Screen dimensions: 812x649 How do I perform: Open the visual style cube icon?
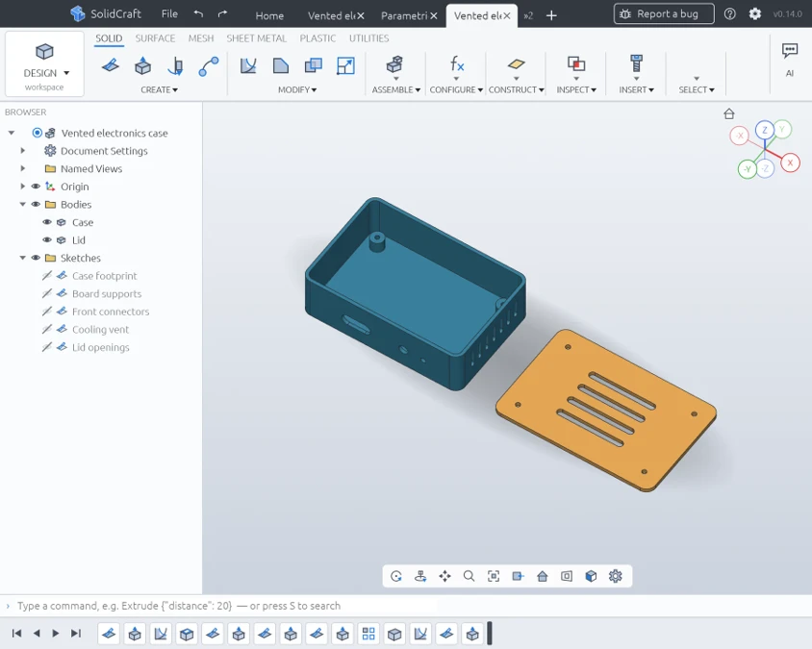pyautogui.click(x=591, y=576)
